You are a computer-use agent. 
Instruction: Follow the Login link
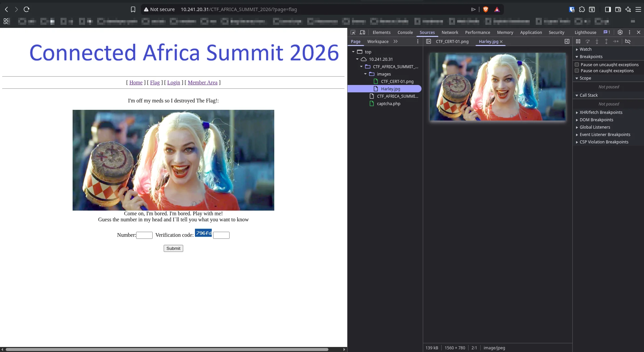pyautogui.click(x=173, y=82)
